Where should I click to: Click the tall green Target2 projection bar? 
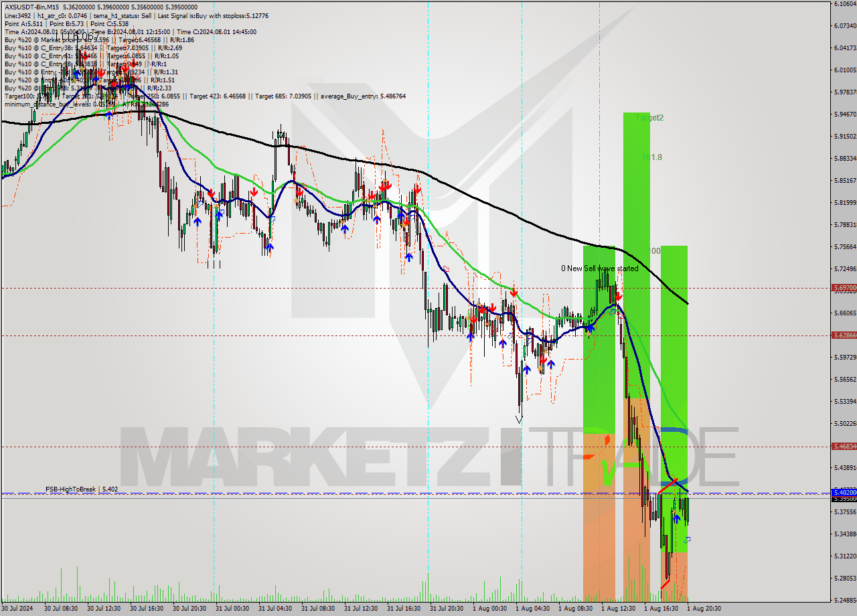tap(637, 254)
